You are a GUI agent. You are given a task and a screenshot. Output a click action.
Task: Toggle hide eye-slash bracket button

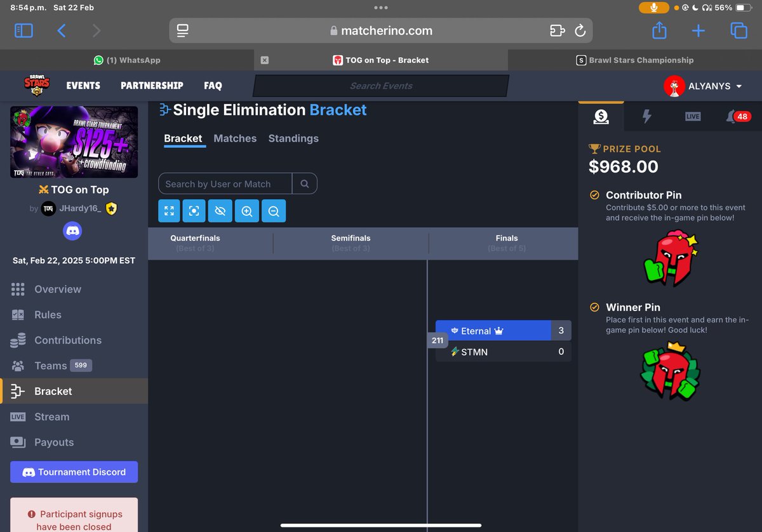(220, 211)
